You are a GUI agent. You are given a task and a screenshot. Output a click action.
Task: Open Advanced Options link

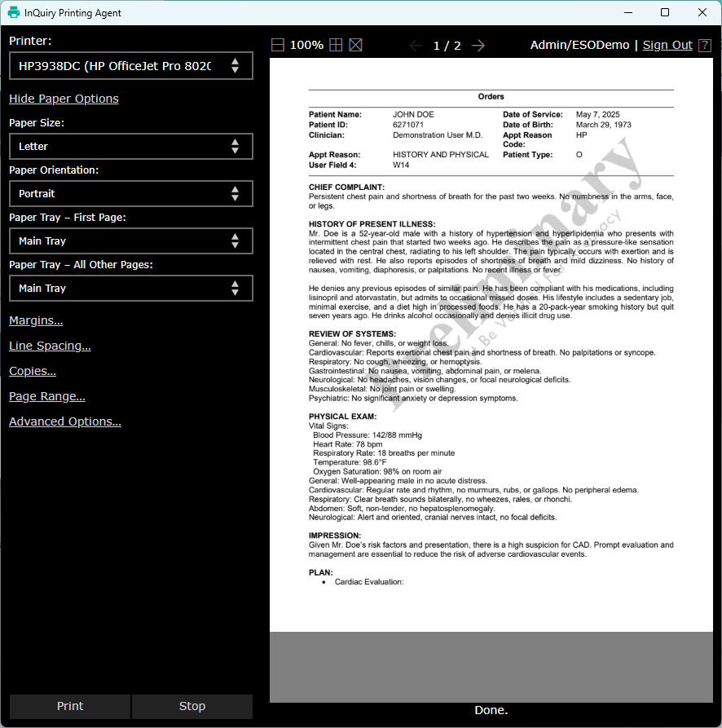pyautogui.click(x=65, y=422)
